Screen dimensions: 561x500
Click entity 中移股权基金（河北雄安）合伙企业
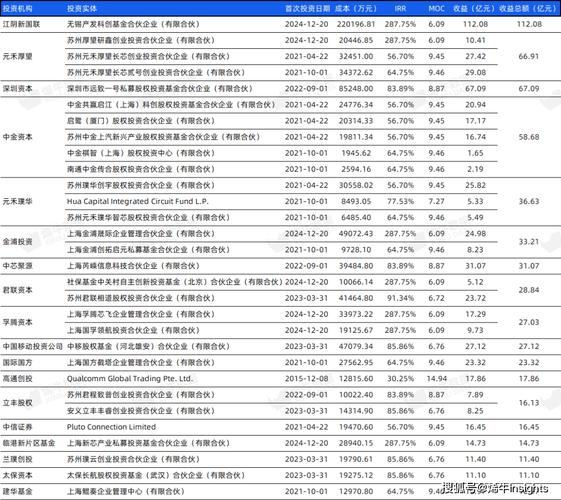(148, 346)
